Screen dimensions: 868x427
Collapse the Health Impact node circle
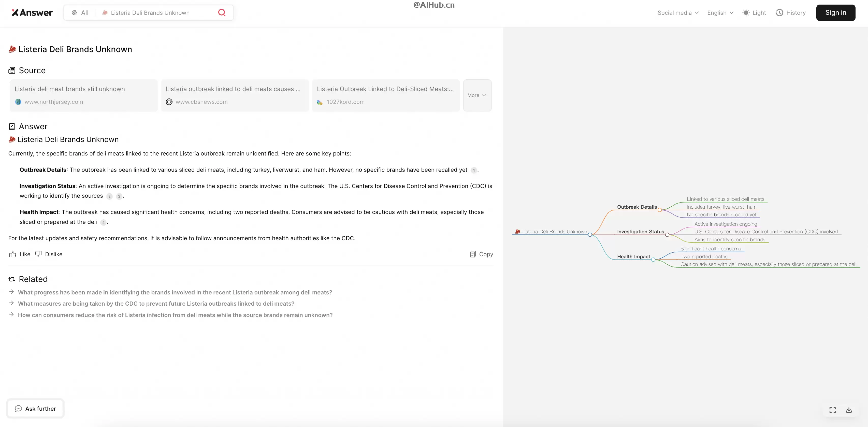coord(653,260)
